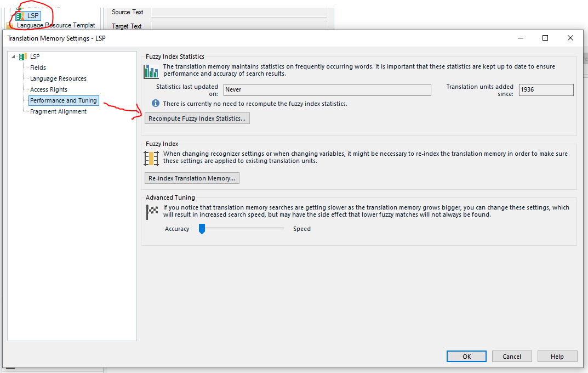Click Re-index Translation Memory button
Screen dimensions: 588x373
(x=192, y=178)
